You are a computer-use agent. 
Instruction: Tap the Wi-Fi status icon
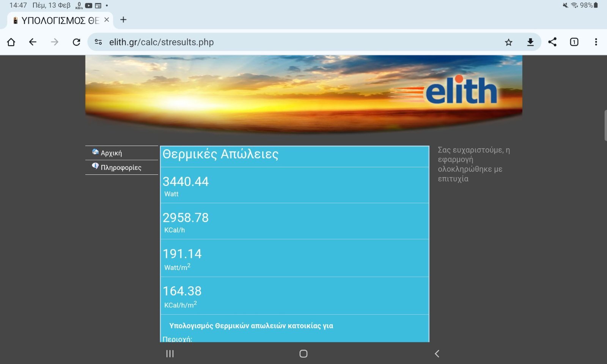click(x=574, y=5)
